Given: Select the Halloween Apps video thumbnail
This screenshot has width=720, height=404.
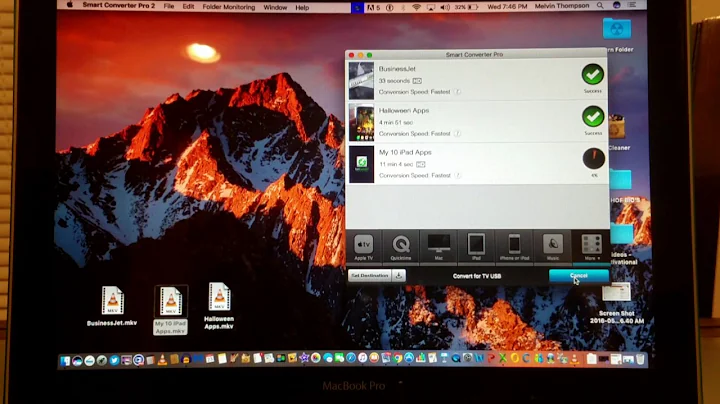Looking at the screenshot, I should (361, 123).
